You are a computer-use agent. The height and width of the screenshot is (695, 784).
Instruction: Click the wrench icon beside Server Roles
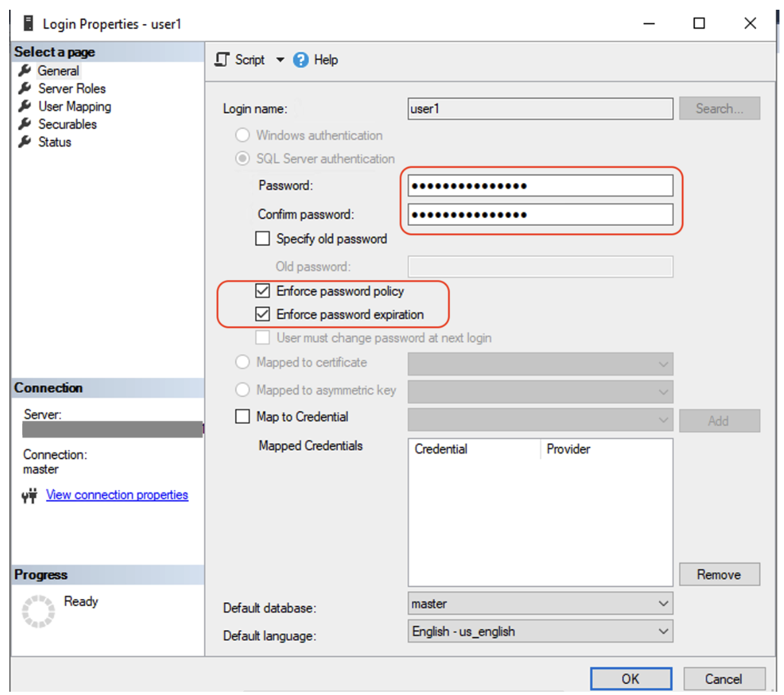[x=25, y=88]
